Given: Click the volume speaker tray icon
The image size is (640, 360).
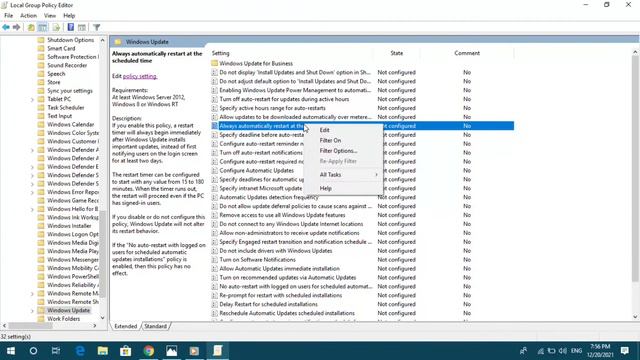Looking at the screenshot, I should click(x=563, y=351).
